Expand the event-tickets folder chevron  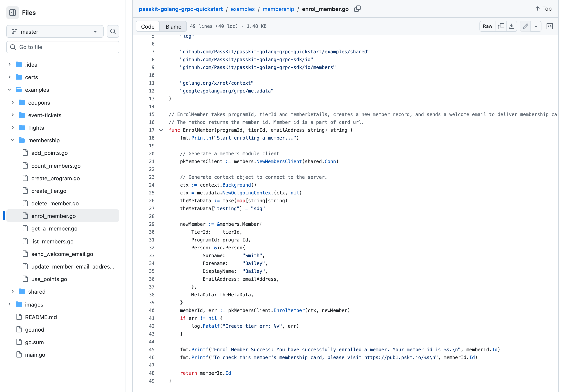[13, 115]
